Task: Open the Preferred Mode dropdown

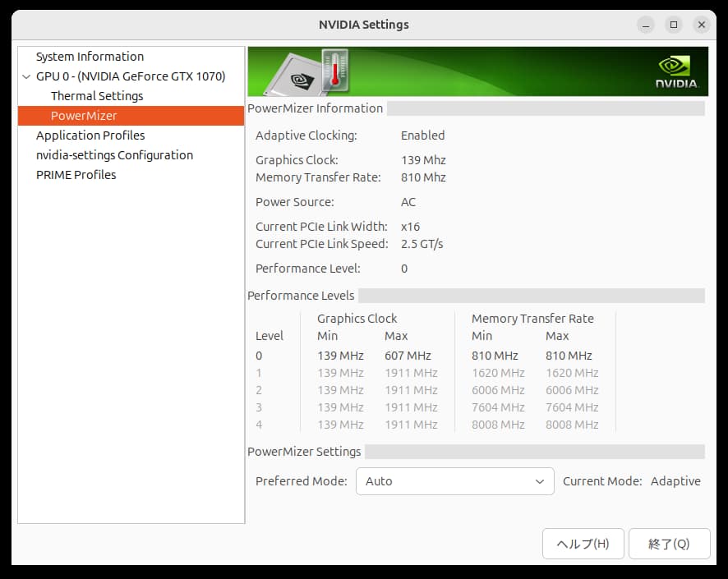Action: [454, 481]
